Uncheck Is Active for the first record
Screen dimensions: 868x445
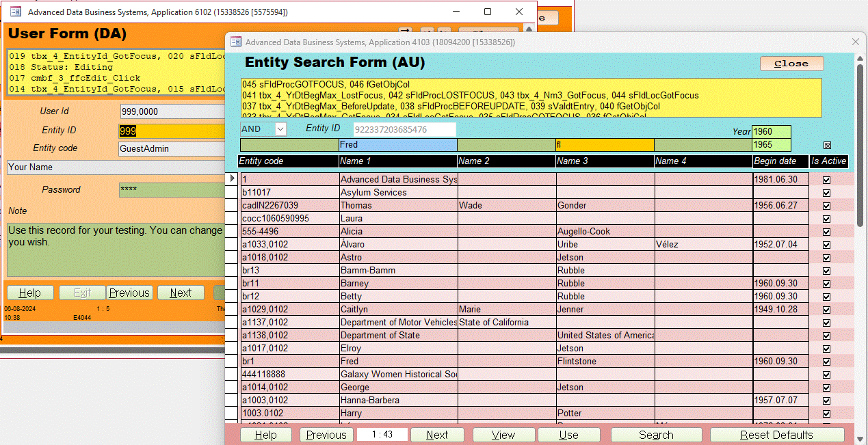(x=826, y=179)
